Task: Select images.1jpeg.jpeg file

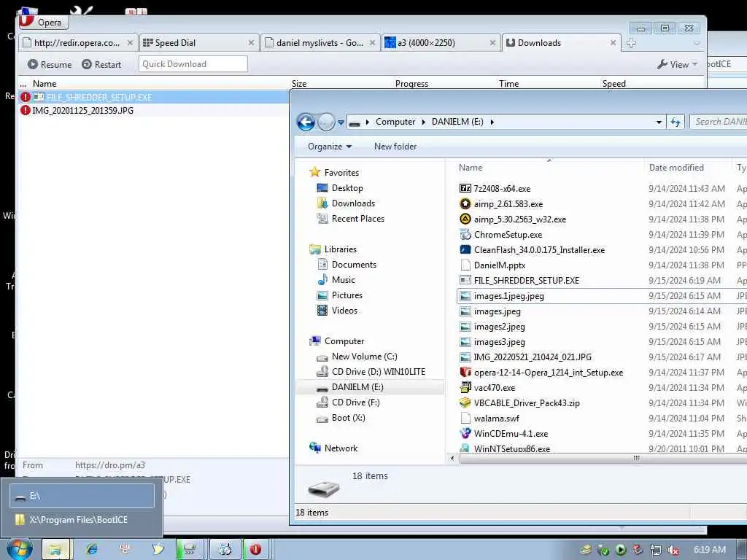Action: point(508,296)
